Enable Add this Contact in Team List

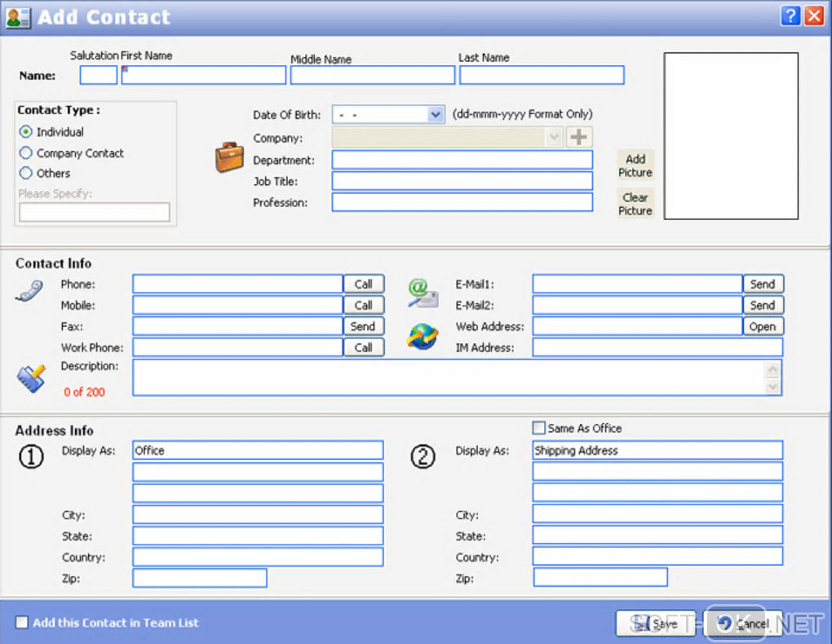point(22,622)
